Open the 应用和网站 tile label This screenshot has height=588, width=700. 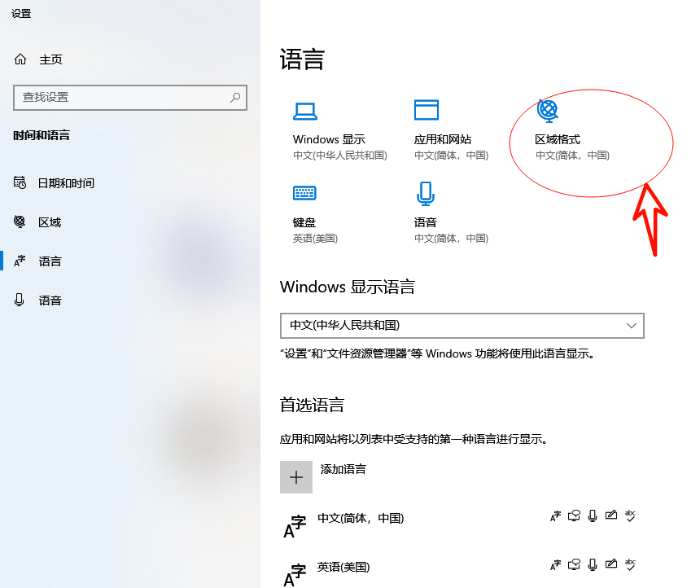point(443,139)
